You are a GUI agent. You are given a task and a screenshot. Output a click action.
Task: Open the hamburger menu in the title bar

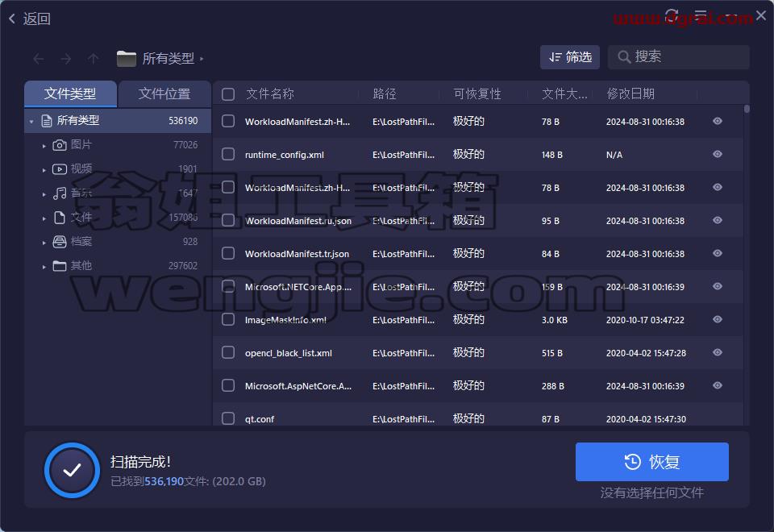[x=701, y=15]
